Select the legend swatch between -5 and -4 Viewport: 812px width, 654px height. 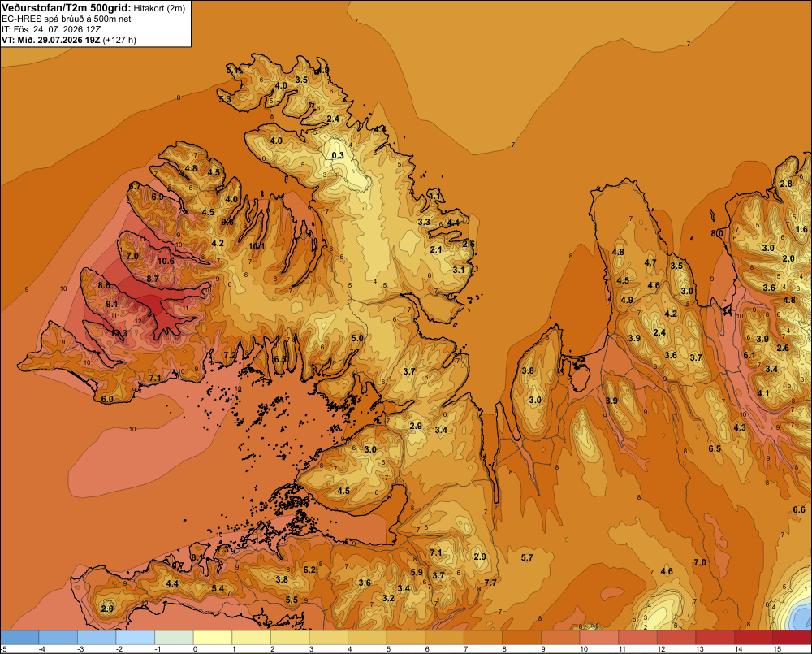pyautogui.click(x=19, y=637)
